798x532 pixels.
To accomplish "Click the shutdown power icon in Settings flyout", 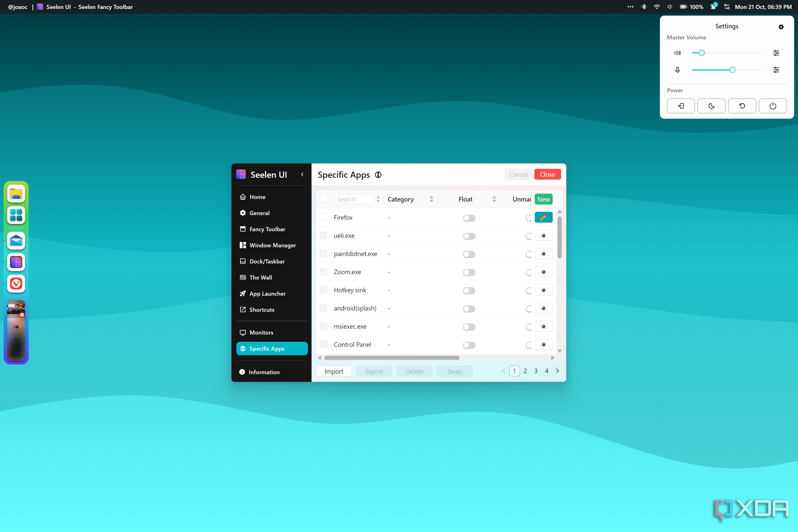I will click(x=773, y=106).
